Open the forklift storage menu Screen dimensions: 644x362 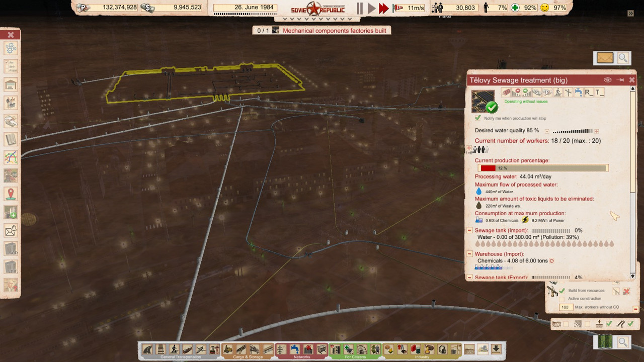pos(228,349)
